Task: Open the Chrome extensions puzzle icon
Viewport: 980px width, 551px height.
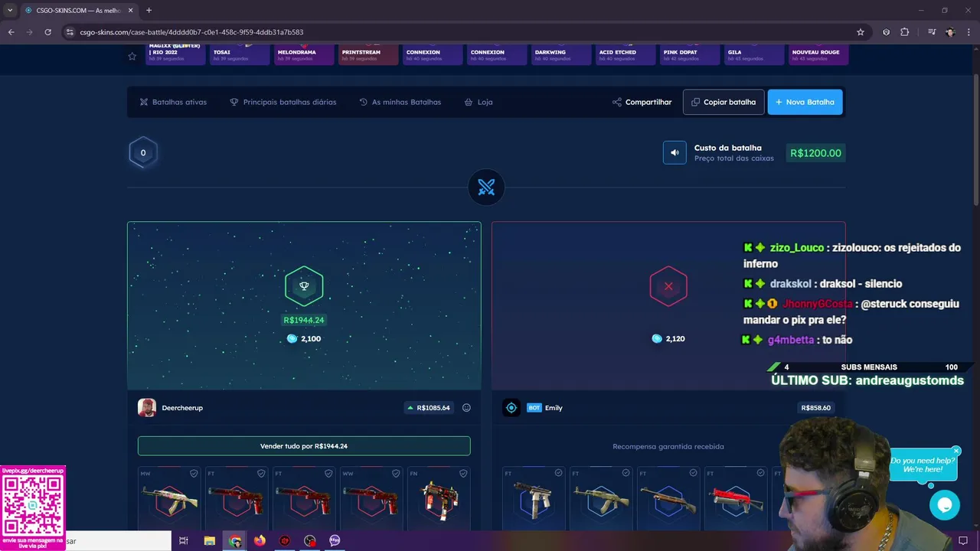Action: coord(905,32)
